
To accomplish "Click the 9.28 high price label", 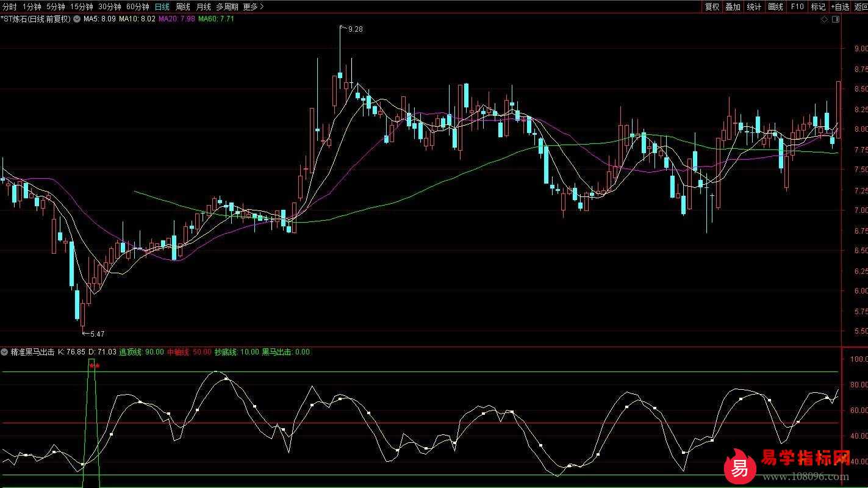I will point(355,29).
